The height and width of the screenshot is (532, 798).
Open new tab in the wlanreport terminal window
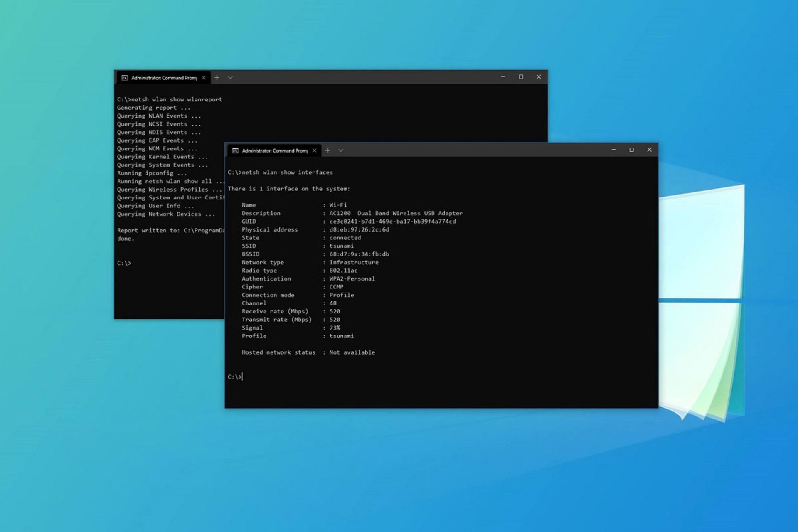[217, 78]
